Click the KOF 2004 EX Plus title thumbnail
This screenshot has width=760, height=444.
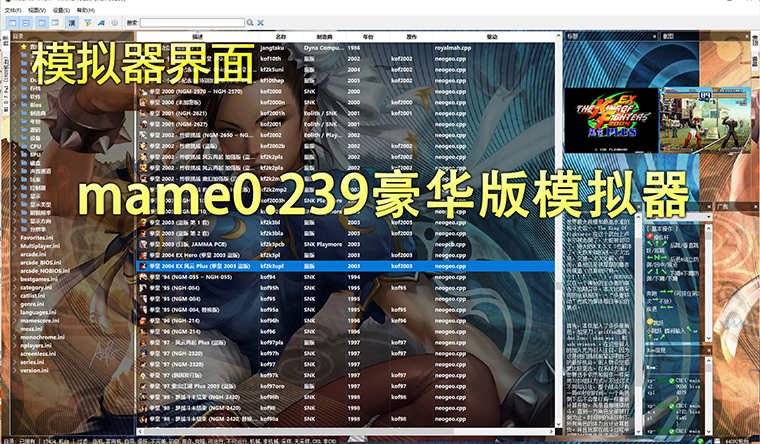coord(611,120)
